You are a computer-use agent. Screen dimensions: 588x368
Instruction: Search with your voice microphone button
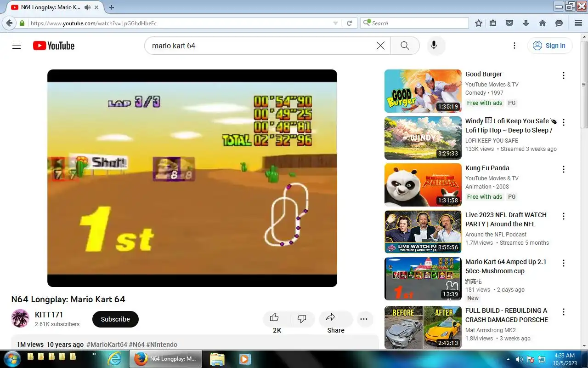pos(434,46)
